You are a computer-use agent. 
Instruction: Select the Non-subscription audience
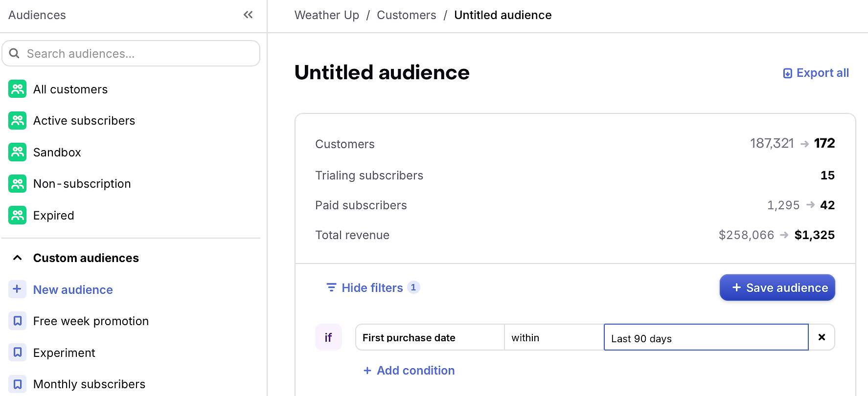[x=82, y=184]
